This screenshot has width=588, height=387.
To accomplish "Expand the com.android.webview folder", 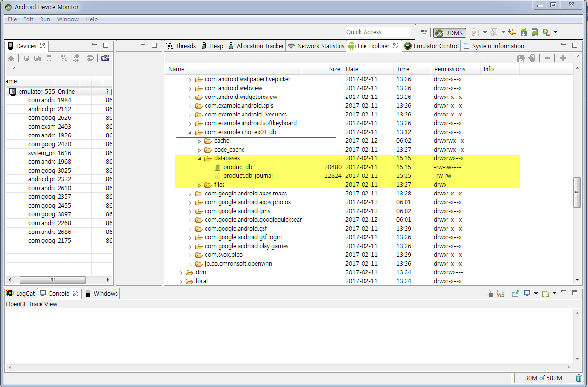I will (x=190, y=88).
